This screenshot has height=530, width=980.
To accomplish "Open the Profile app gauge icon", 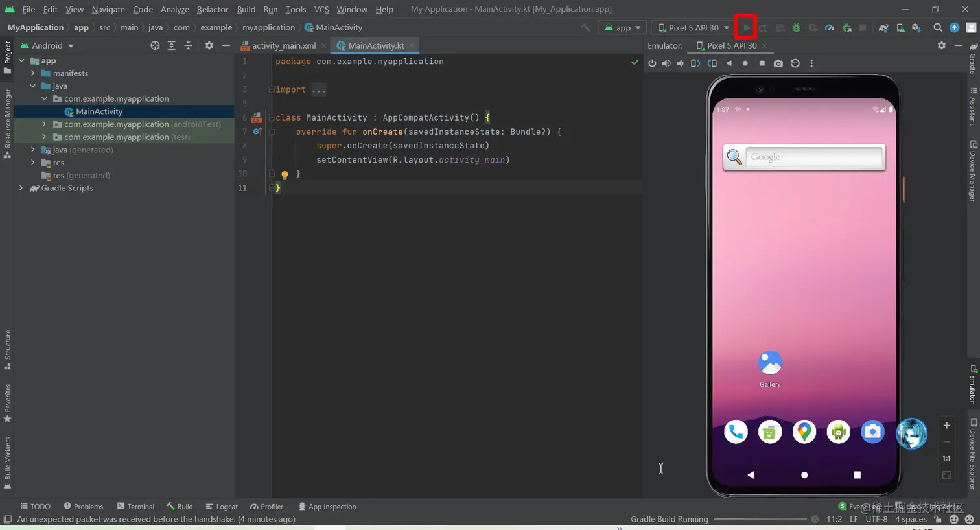I will click(830, 28).
